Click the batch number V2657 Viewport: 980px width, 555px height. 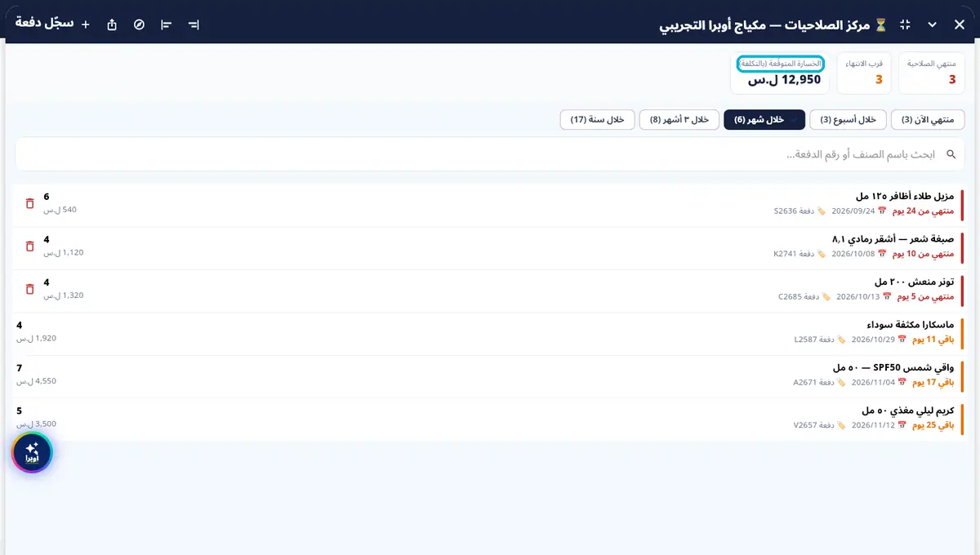point(804,424)
